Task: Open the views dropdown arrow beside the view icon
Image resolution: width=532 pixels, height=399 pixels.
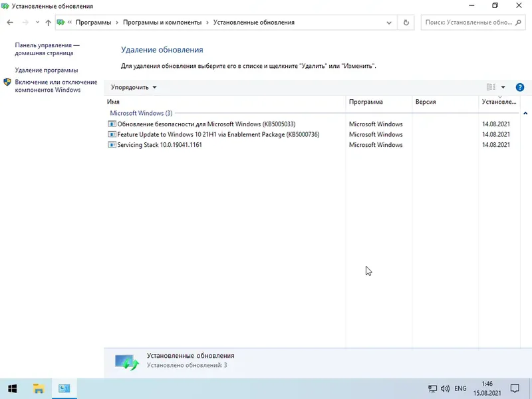Action: [x=503, y=87]
